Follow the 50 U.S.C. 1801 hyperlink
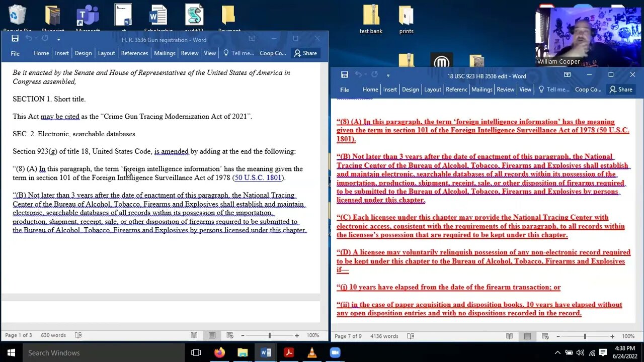 [x=258, y=177]
